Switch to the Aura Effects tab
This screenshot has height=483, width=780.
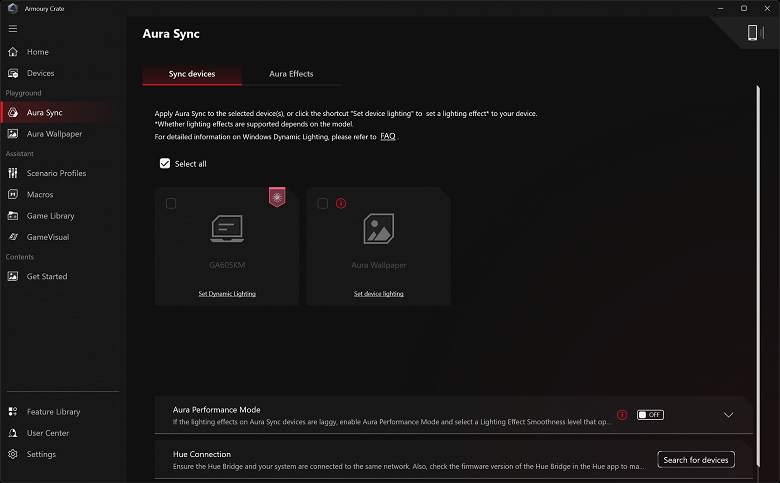[x=291, y=74]
